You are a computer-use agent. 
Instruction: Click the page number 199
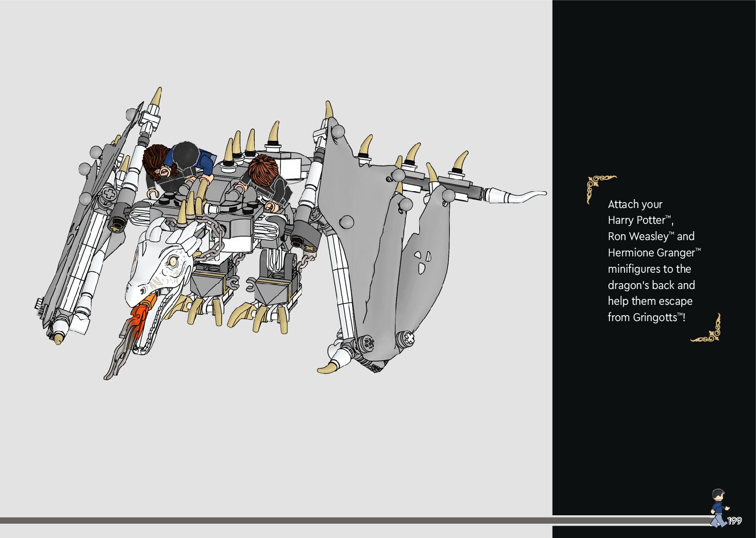click(x=734, y=521)
